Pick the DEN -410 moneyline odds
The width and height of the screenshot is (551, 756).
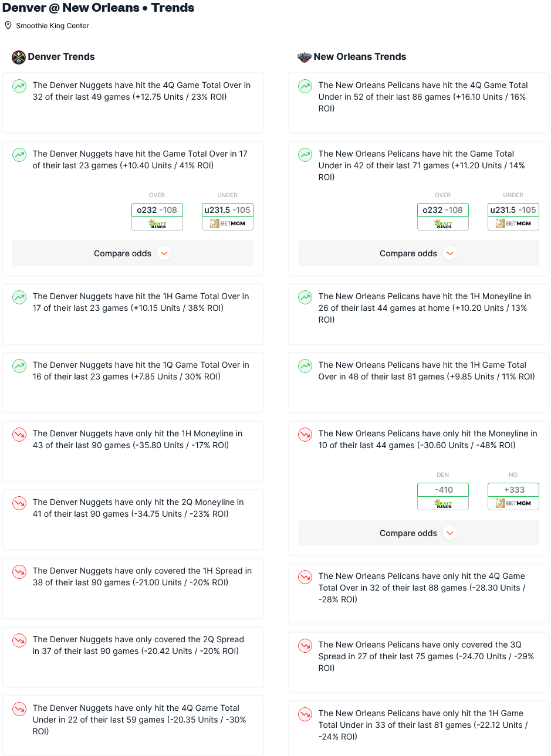point(443,496)
